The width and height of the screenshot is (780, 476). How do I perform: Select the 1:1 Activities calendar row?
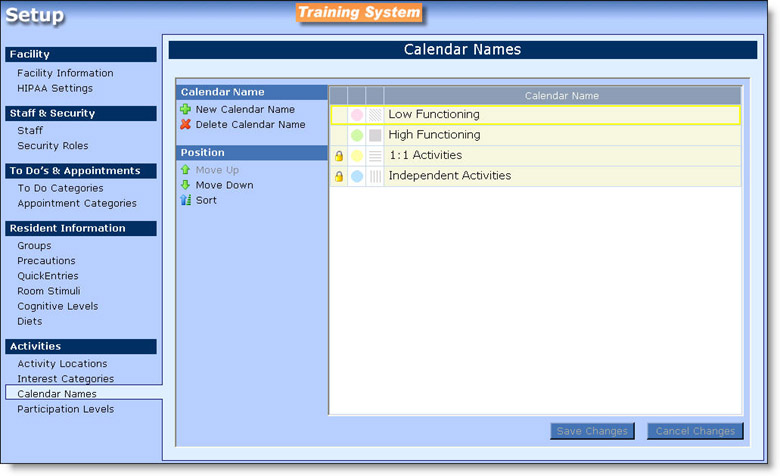(x=535, y=156)
